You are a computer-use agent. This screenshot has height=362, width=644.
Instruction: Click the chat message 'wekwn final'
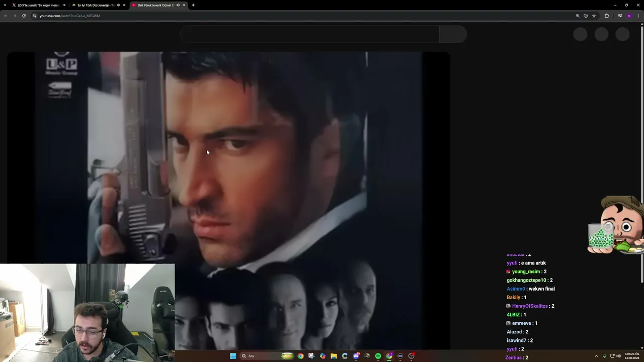click(542, 289)
